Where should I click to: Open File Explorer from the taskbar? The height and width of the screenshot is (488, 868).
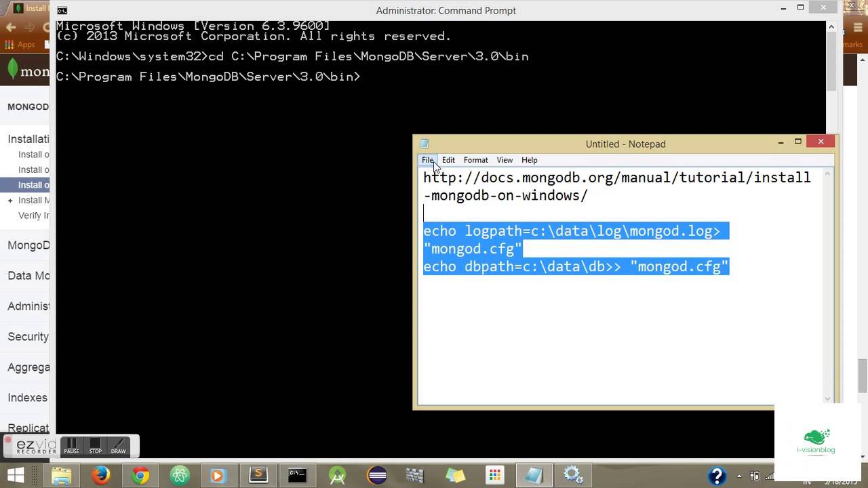[x=61, y=475]
